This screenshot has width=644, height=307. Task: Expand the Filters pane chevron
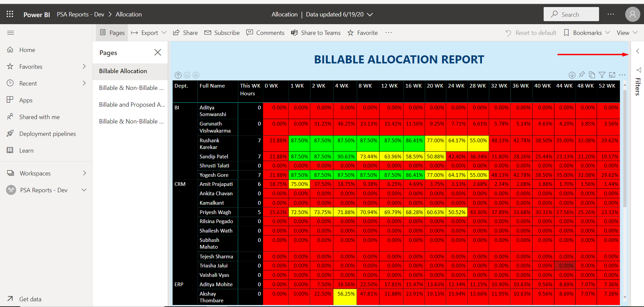click(x=637, y=51)
